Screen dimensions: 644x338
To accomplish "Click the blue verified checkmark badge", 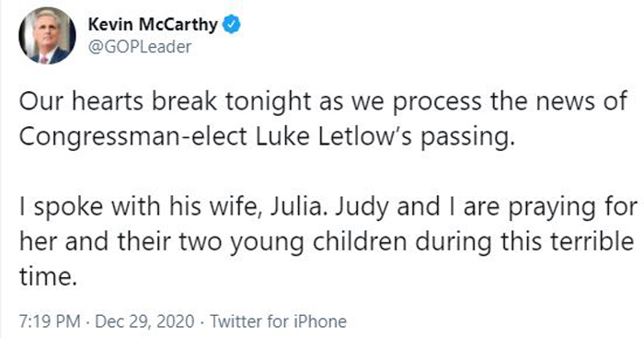I will [232, 25].
